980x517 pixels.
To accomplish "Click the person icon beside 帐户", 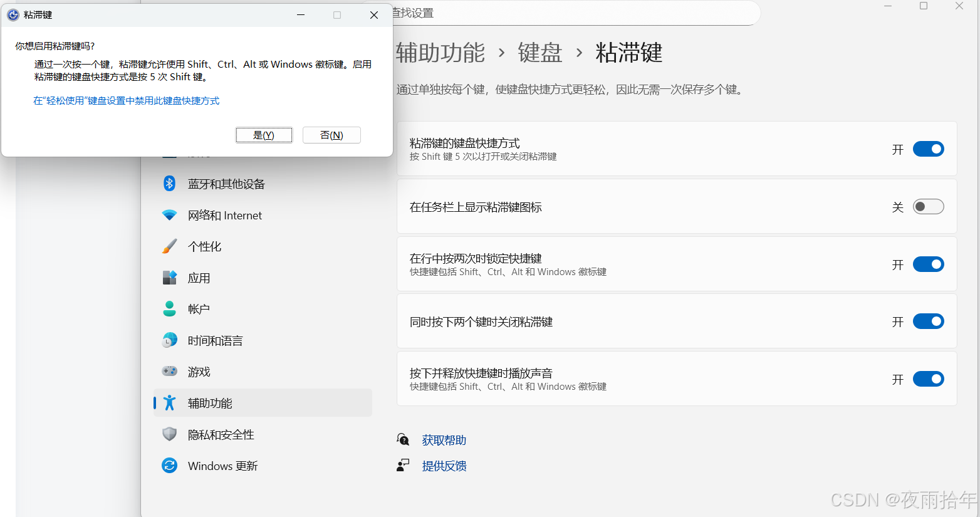I will 169,309.
